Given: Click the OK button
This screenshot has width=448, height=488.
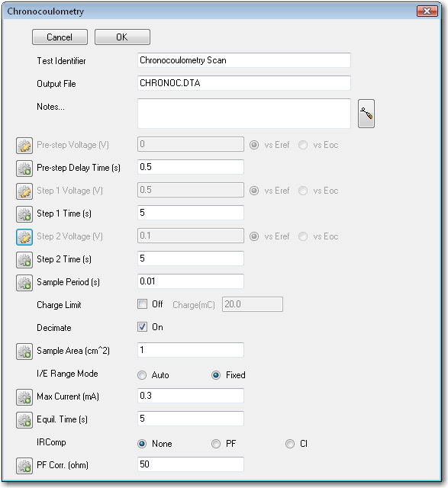Looking at the screenshot, I should [122, 37].
